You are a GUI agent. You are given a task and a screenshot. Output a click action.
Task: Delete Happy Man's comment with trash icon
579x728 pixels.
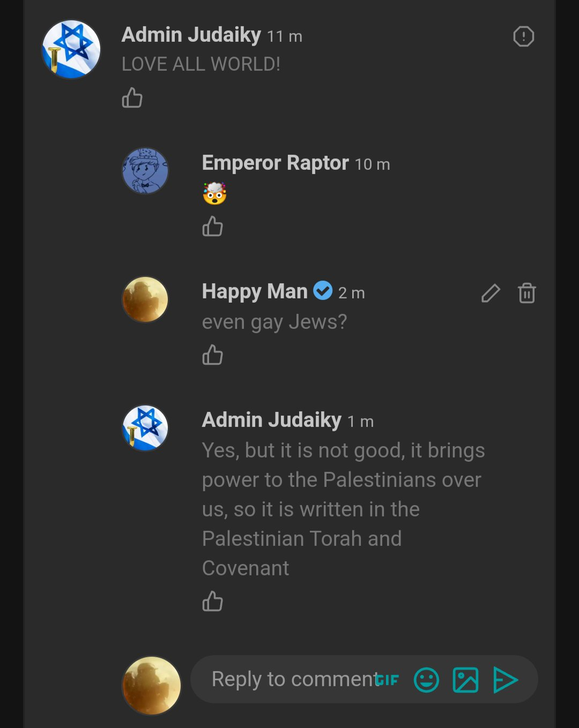pos(526,293)
